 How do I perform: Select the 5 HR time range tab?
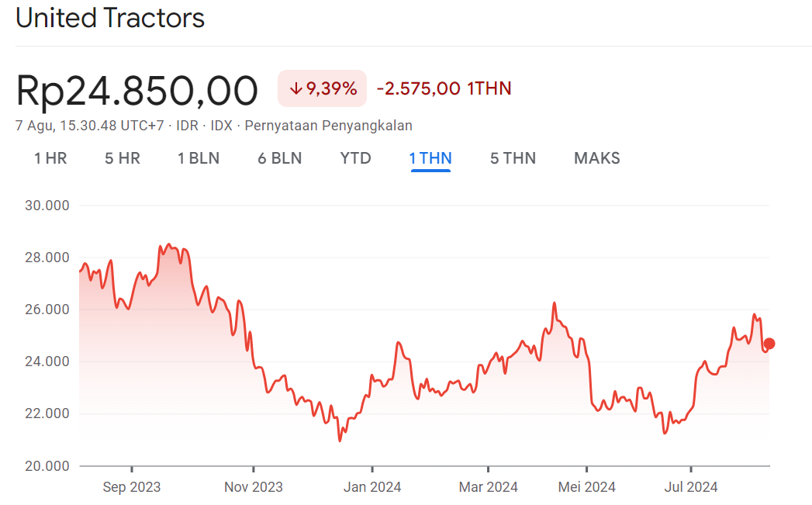tap(122, 158)
